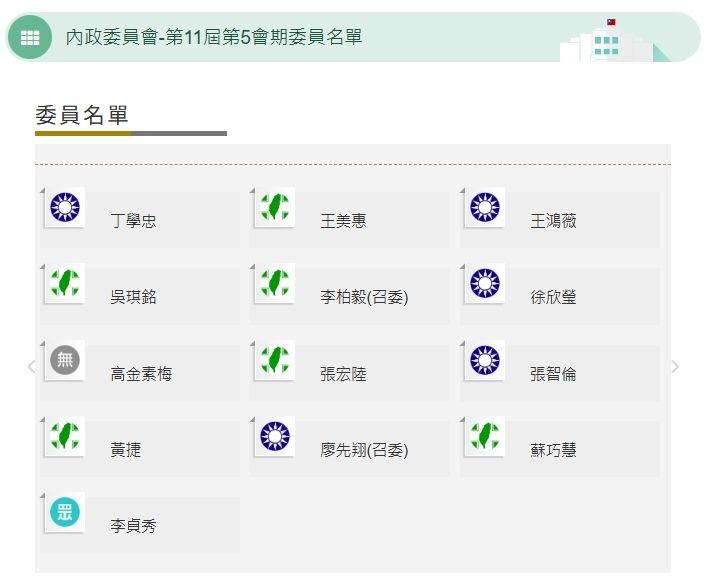The image size is (712, 587).
Task: Go to next page with right arrow
Action: tap(675, 367)
